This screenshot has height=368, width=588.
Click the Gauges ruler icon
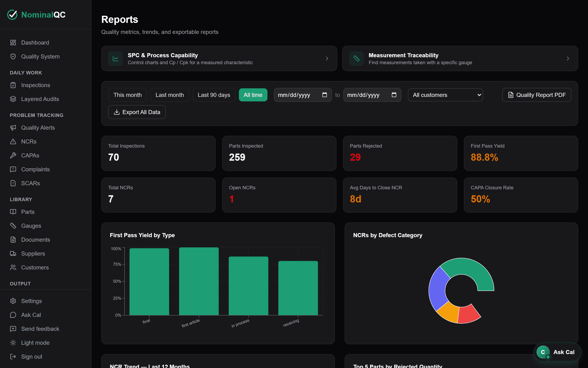13,226
